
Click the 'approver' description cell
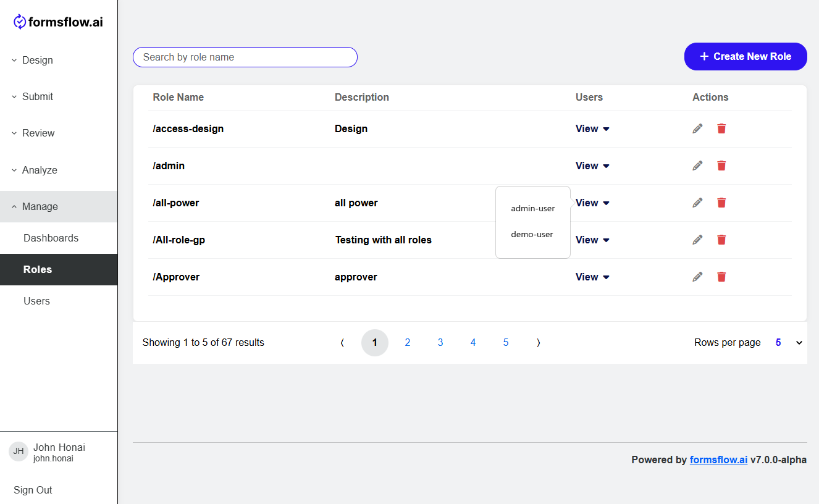click(x=356, y=277)
